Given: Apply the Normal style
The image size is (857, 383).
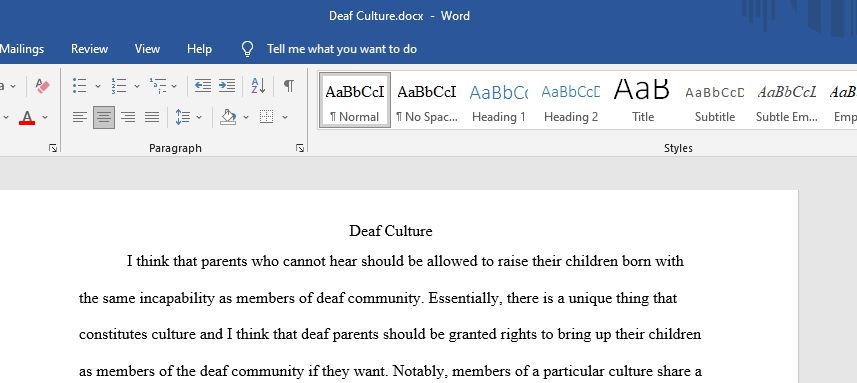Looking at the screenshot, I should (x=355, y=101).
